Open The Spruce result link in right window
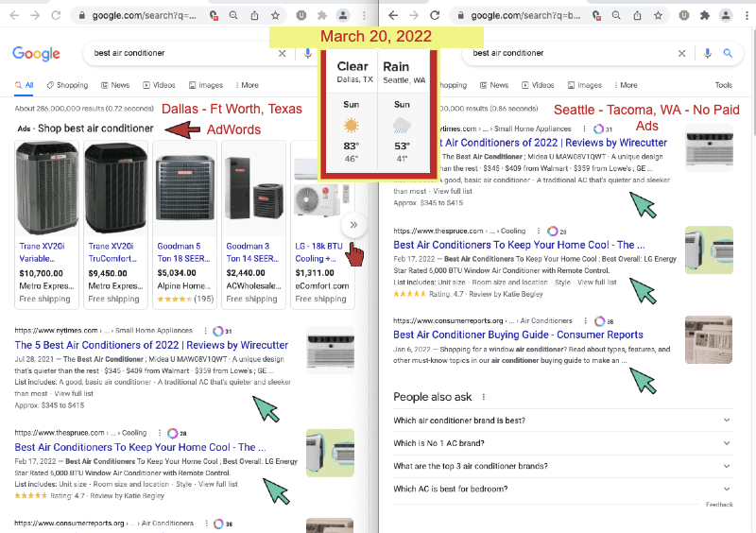This screenshot has height=533, width=756. [519, 245]
